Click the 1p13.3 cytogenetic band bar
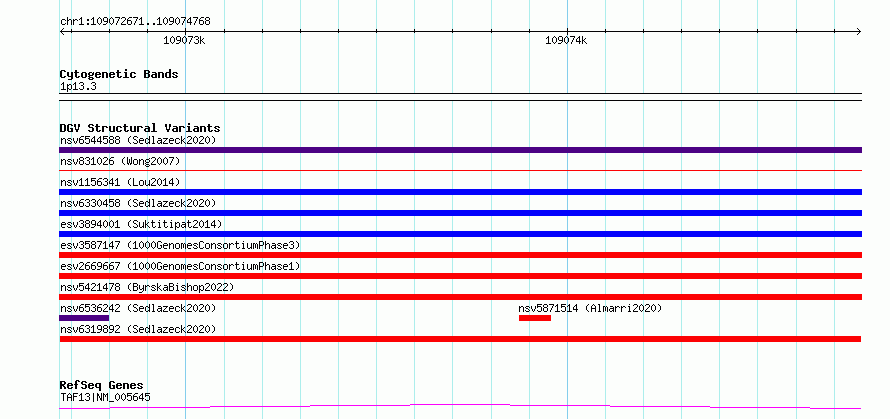This screenshot has width=890, height=419. coord(460,97)
